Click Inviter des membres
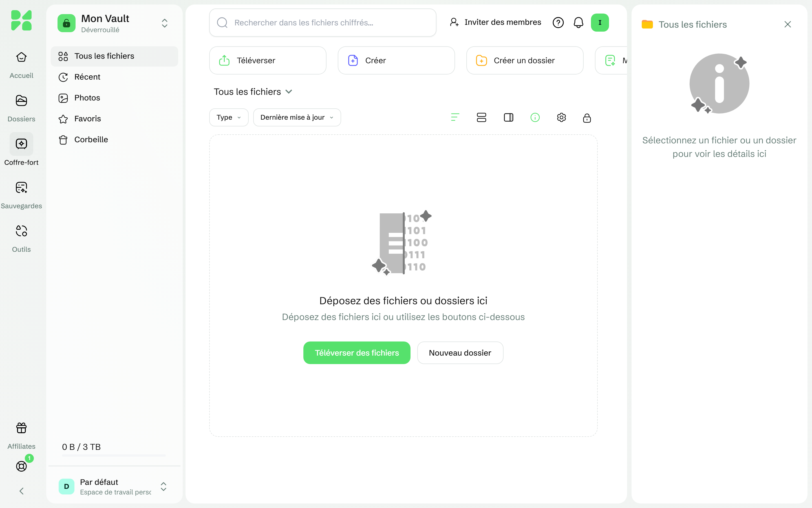Viewport: 812px width, 508px height. point(495,22)
